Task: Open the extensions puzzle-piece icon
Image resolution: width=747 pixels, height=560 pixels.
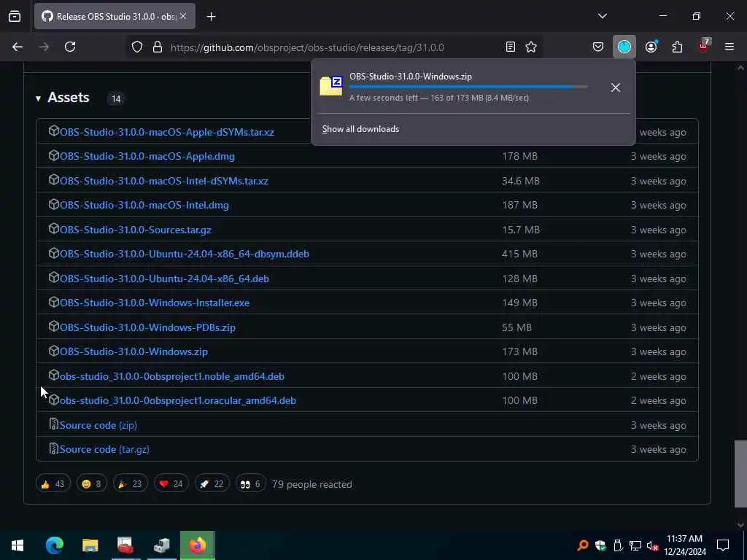Action: tap(677, 47)
